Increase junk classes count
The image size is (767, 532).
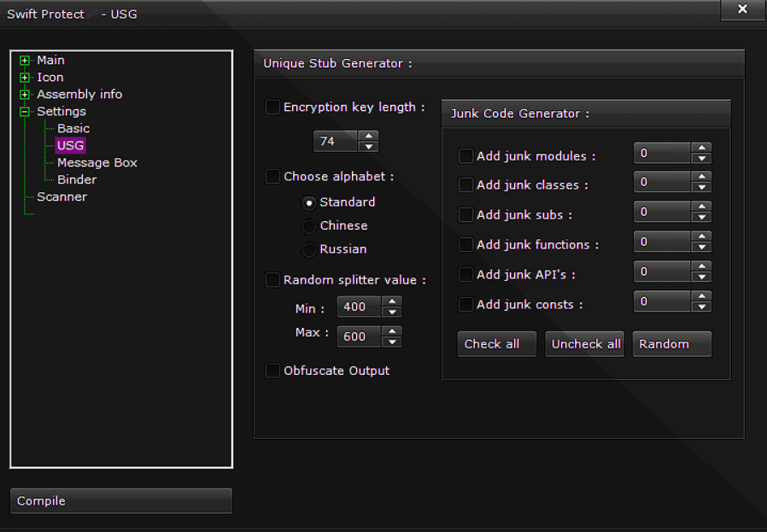click(702, 177)
